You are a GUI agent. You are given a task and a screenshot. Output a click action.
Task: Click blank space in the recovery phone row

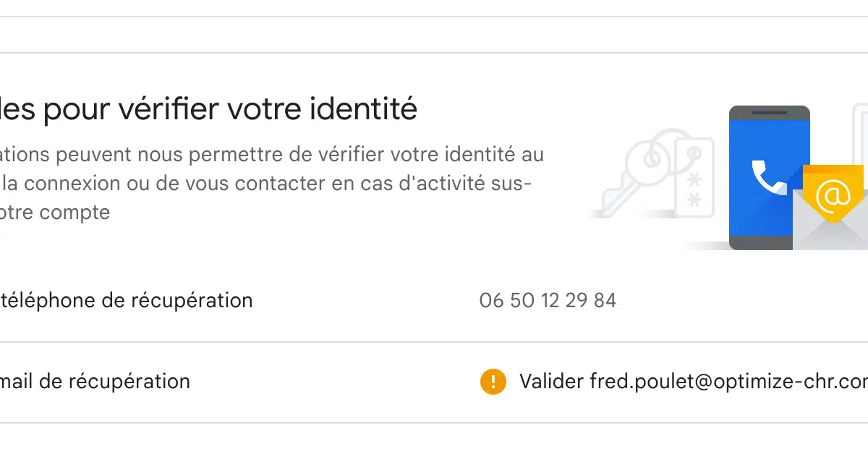tap(362, 301)
